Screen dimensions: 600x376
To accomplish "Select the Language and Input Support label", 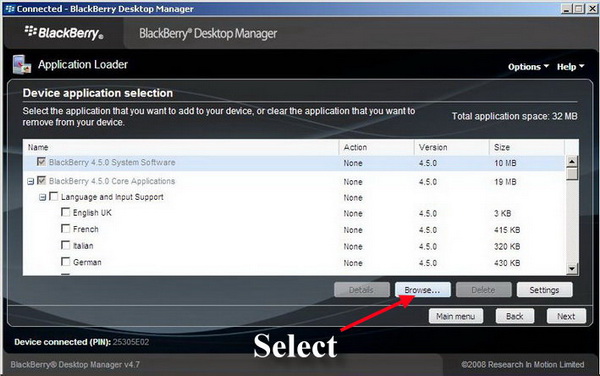I will pos(112,197).
